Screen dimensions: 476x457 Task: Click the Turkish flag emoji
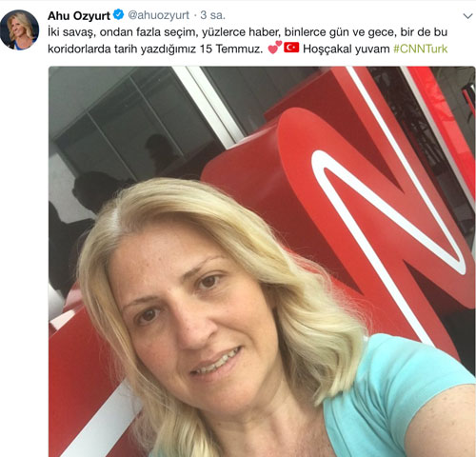(291, 48)
